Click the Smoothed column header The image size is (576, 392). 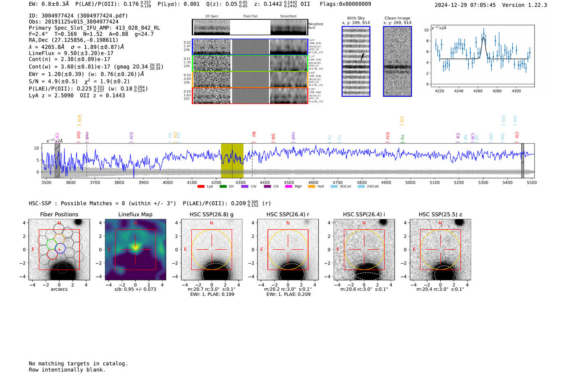click(x=288, y=16)
